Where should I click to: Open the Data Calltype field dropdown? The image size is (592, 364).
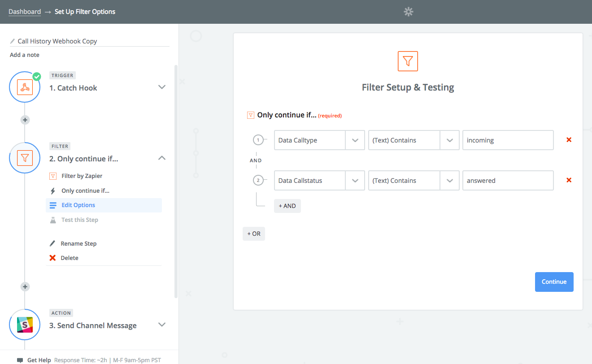click(355, 140)
